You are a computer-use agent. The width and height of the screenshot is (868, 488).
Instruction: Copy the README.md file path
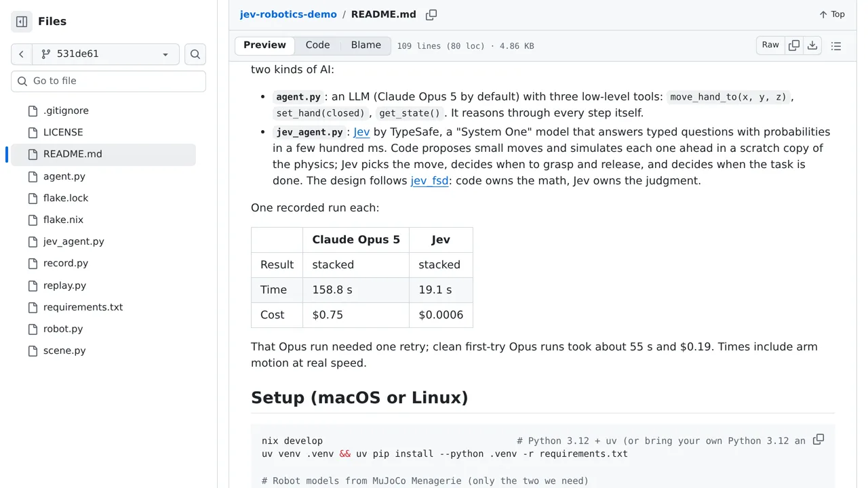point(431,15)
